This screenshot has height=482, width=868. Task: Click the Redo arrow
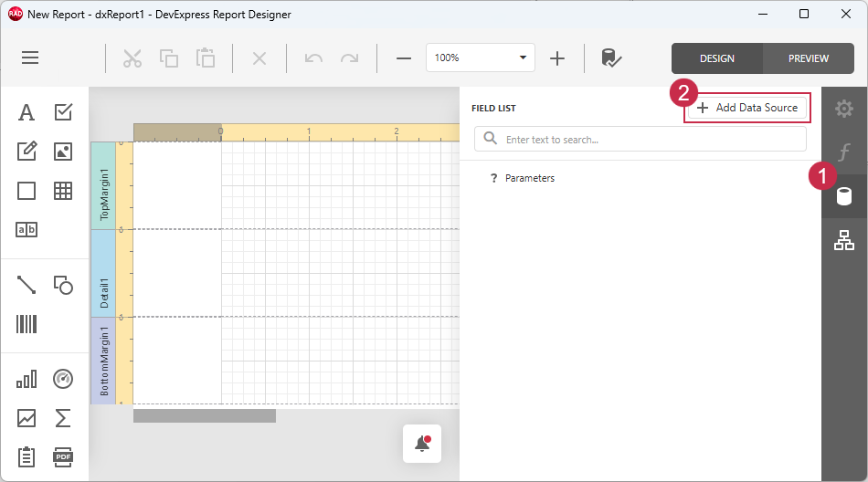click(x=349, y=58)
